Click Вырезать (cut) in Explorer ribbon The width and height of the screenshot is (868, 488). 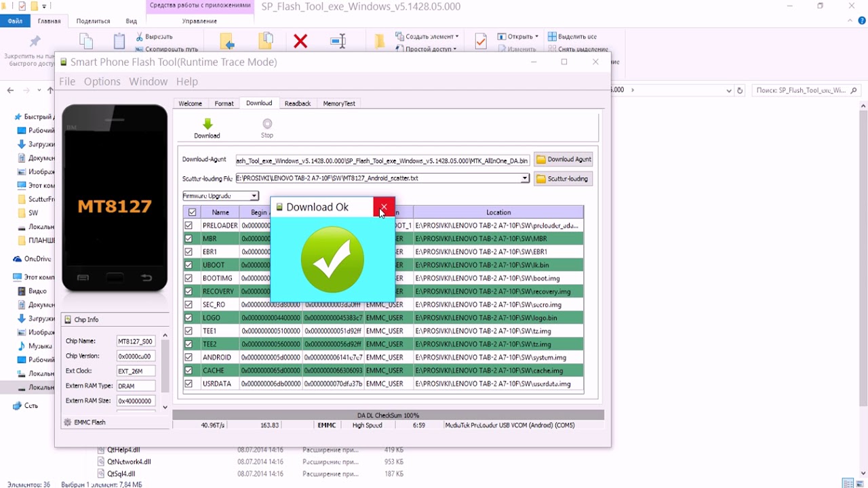click(x=154, y=37)
